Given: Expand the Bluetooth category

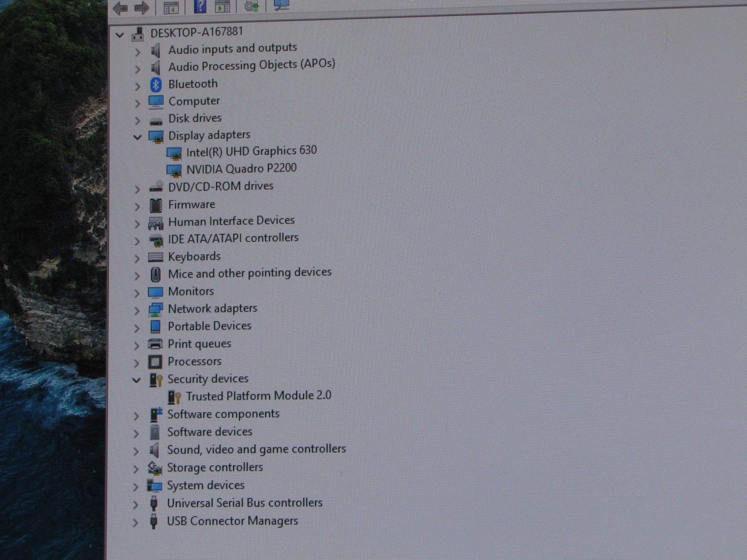Looking at the screenshot, I should click(138, 86).
